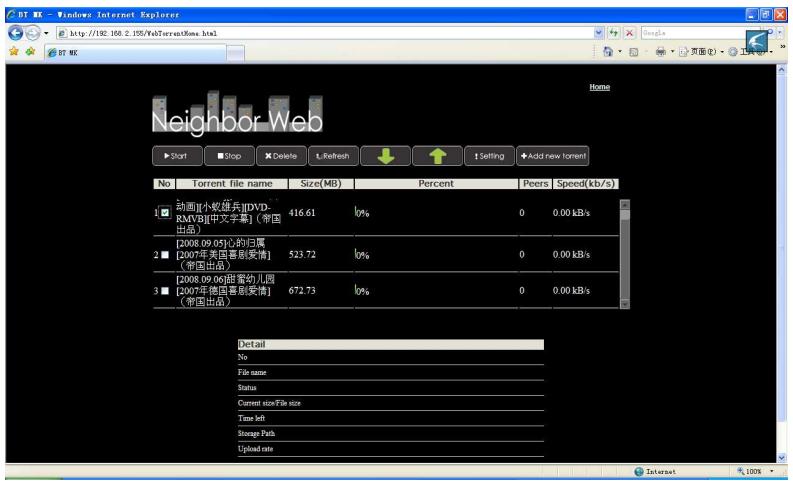Delete the selected torrent

pyautogui.click(x=281, y=156)
